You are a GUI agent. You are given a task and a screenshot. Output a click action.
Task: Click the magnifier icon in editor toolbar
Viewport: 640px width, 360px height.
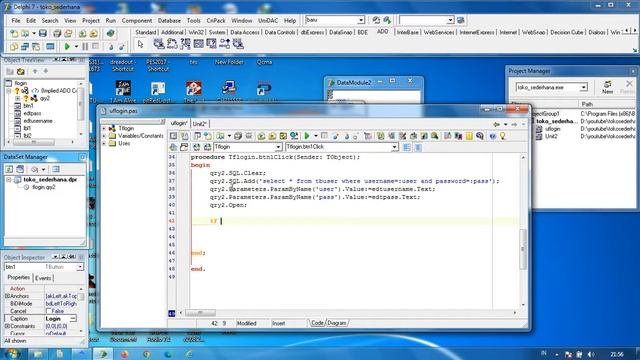(x=434, y=136)
